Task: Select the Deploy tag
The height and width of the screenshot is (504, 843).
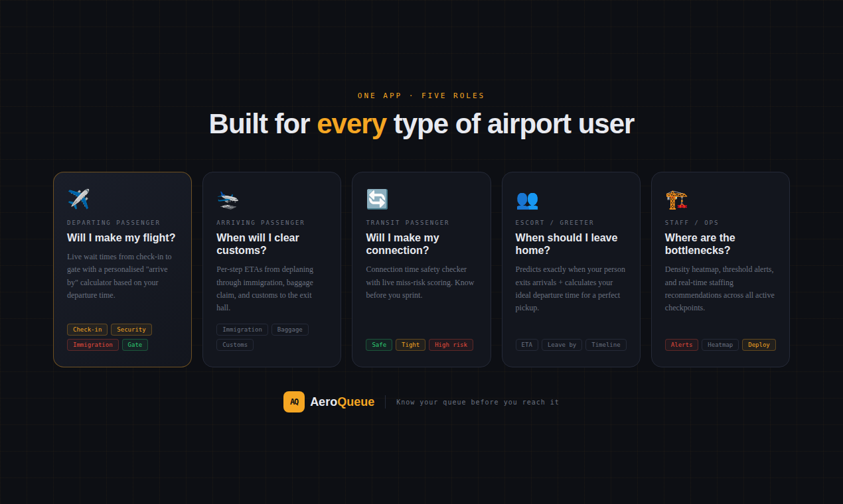Action: pyautogui.click(x=759, y=345)
